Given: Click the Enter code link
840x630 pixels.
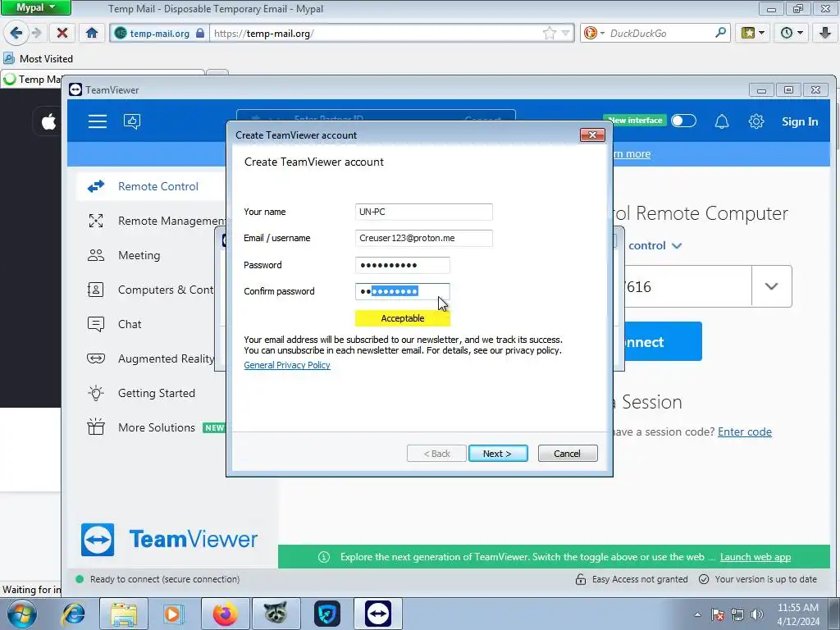Looking at the screenshot, I should (745, 431).
